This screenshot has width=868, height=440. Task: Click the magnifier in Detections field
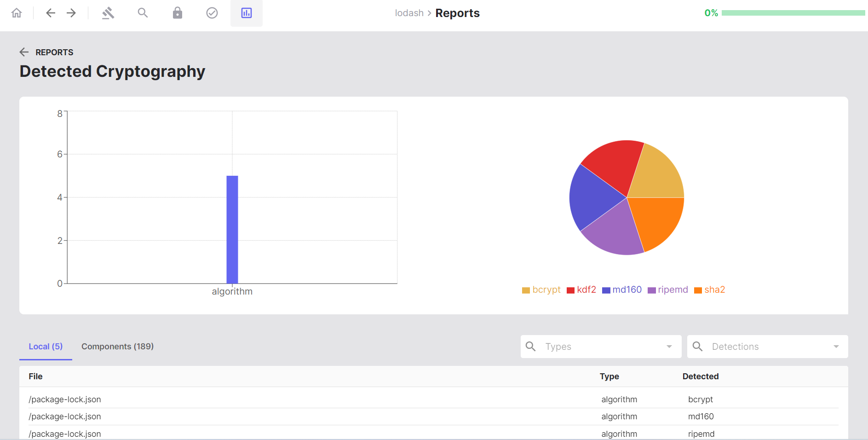[x=697, y=347]
